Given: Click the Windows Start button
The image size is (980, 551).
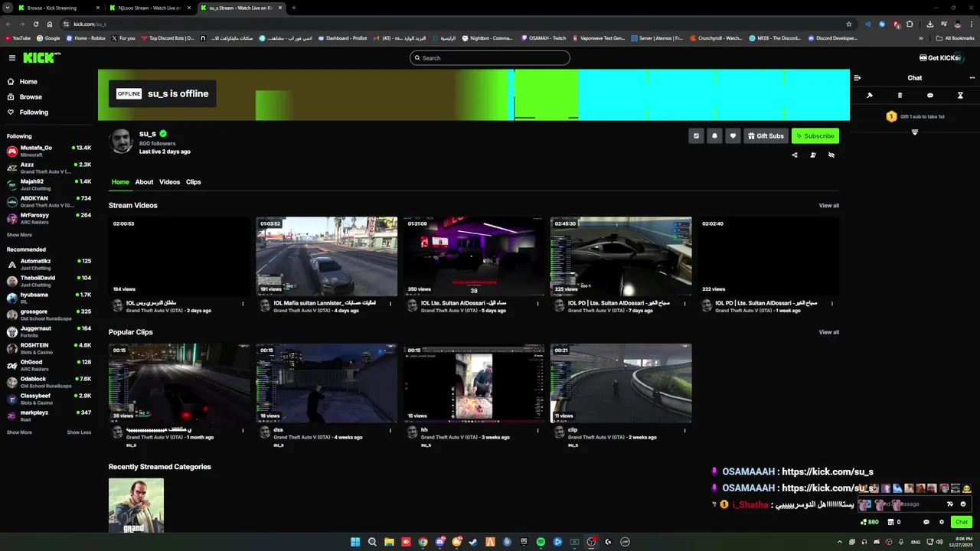Looking at the screenshot, I should pyautogui.click(x=355, y=542).
